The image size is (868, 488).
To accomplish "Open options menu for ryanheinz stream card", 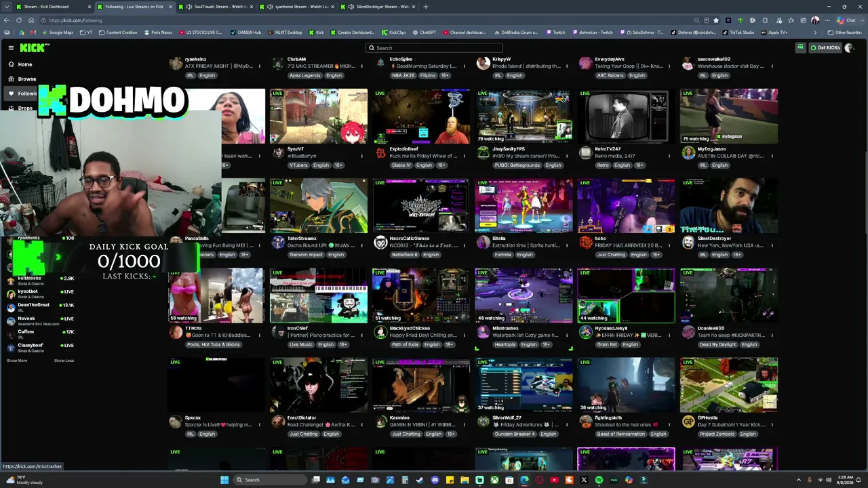I will [259, 66].
